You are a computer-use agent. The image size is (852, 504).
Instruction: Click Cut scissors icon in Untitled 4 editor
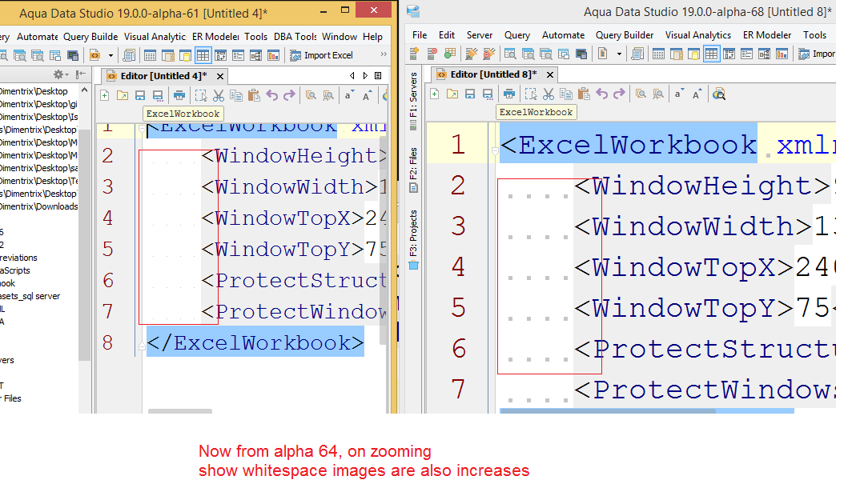click(219, 96)
